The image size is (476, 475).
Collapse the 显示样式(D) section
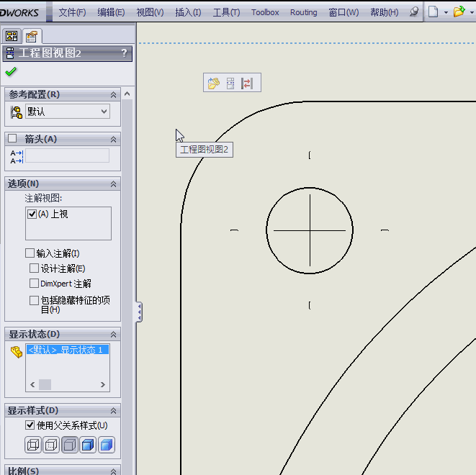tap(113, 411)
